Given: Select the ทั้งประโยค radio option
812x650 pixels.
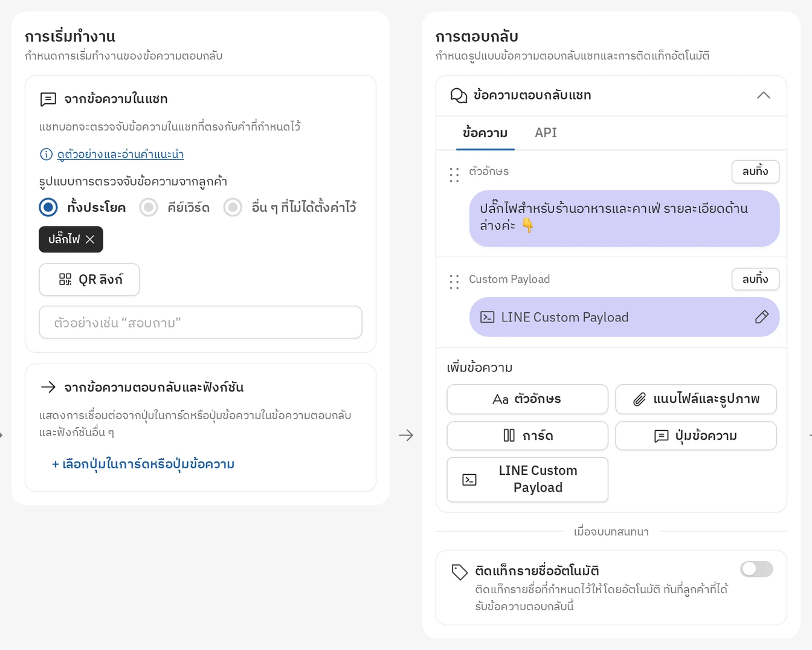Looking at the screenshot, I should coord(48,207).
